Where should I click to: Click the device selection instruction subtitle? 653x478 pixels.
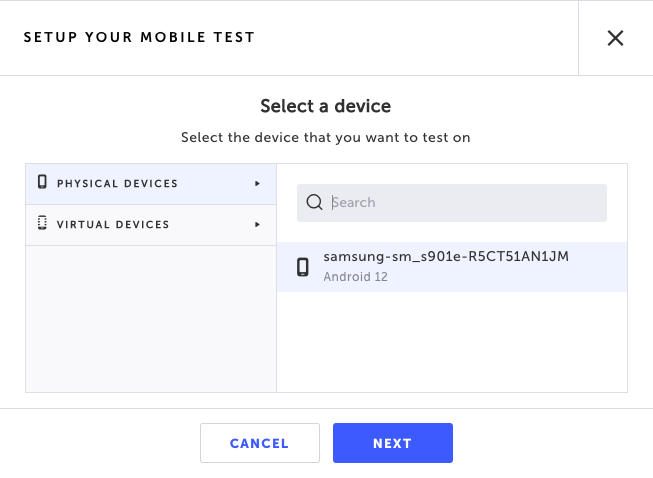pyautogui.click(x=325, y=137)
